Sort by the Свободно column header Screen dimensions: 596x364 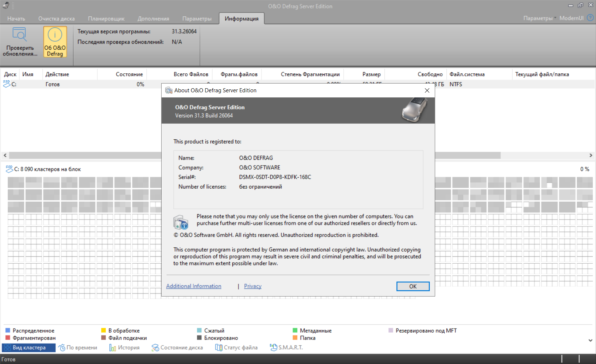point(415,74)
